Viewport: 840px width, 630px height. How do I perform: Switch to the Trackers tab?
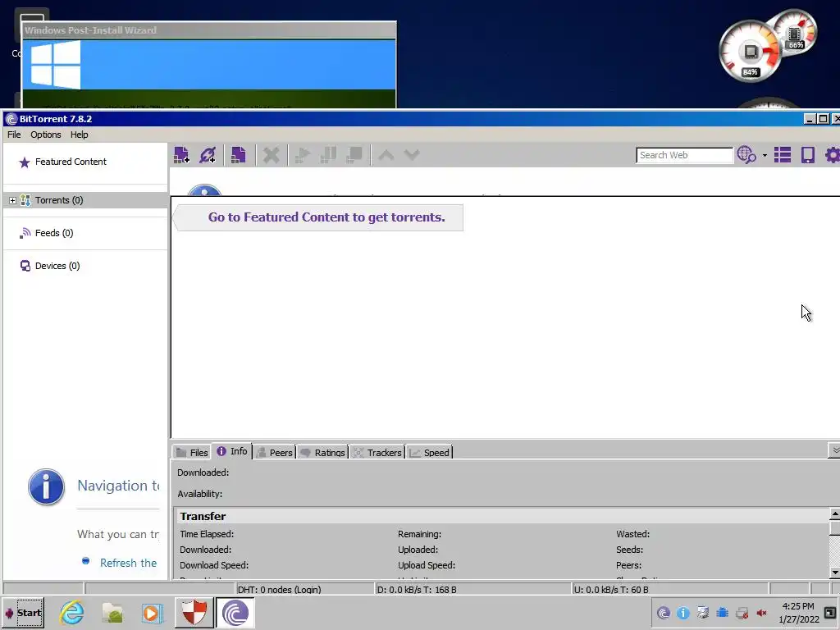pyautogui.click(x=377, y=452)
